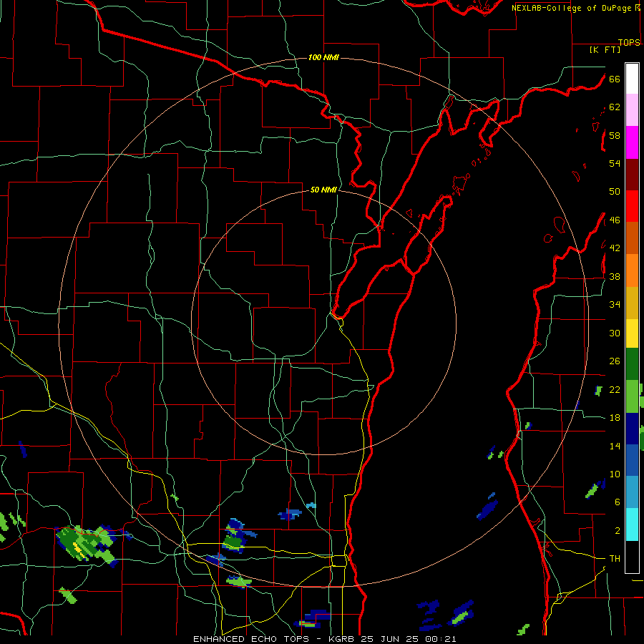The height and width of the screenshot is (644, 644).
Task: Click the light green legend swatch
Action: coord(632,396)
